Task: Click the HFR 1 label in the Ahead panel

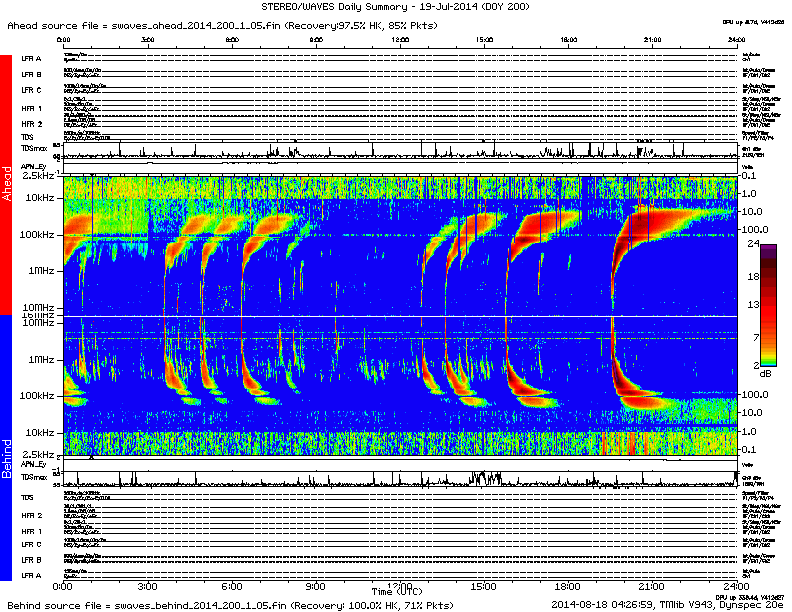Action: click(31, 109)
